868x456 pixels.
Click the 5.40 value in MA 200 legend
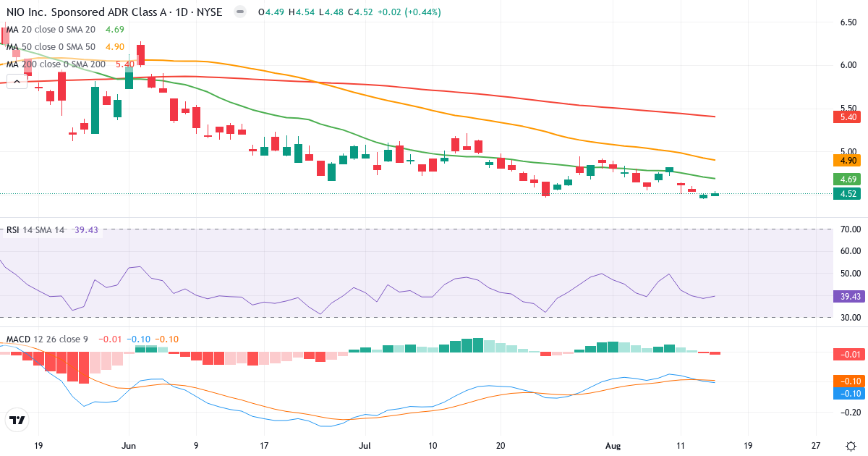(124, 64)
